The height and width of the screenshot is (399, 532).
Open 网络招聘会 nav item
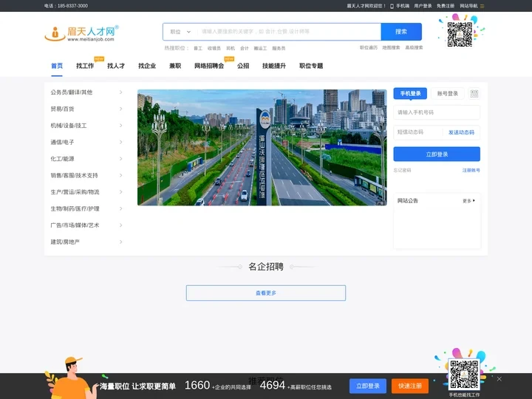tap(209, 66)
